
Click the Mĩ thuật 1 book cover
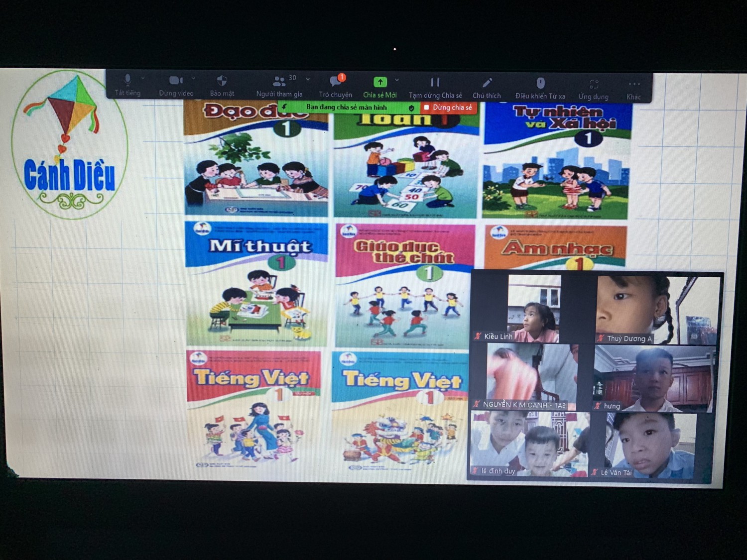pos(256,284)
